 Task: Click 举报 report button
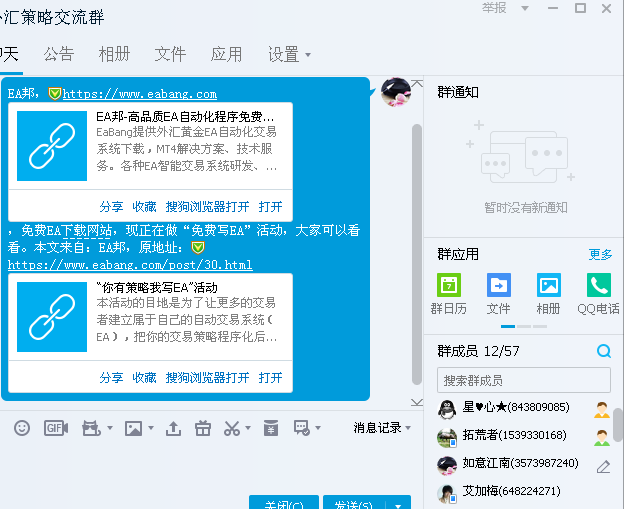point(494,8)
